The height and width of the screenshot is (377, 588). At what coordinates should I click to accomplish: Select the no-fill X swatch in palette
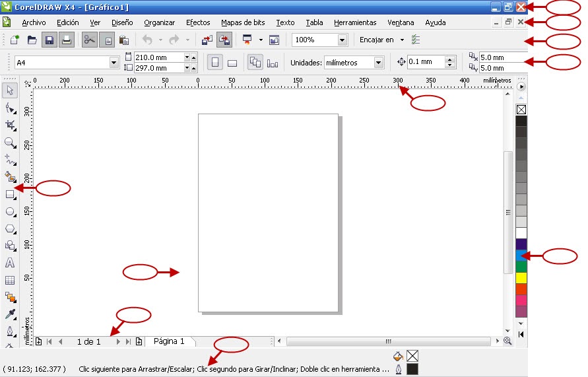(521, 110)
